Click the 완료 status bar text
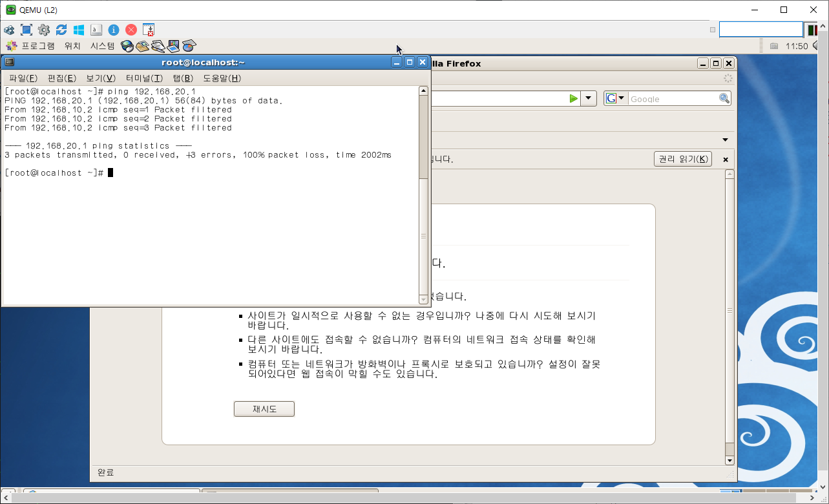829x504 pixels. tap(105, 472)
